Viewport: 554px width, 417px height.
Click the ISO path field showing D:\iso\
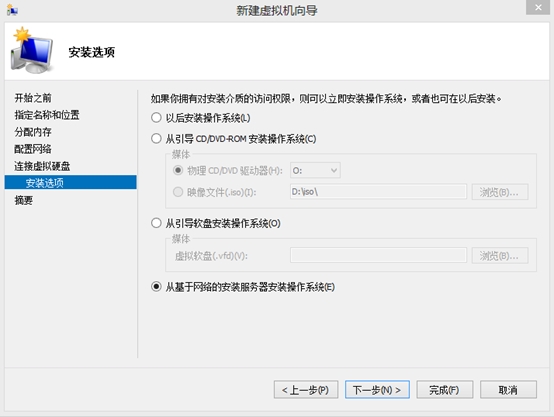(378, 192)
